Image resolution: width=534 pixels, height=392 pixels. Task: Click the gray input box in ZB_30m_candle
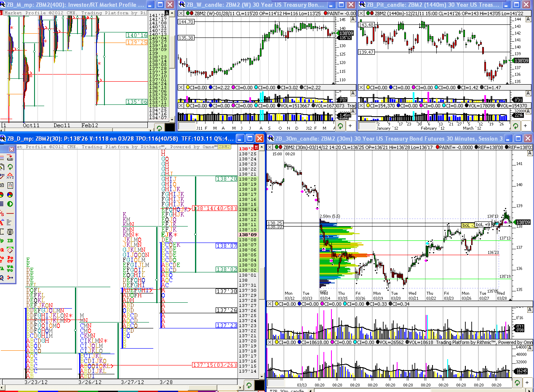276,383
